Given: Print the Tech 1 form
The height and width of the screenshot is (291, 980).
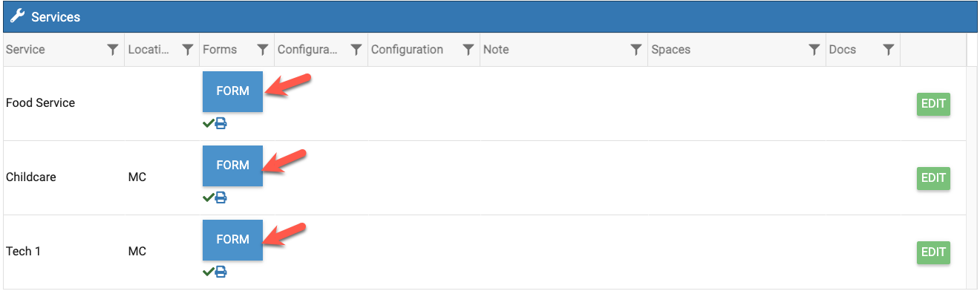Looking at the screenshot, I should [x=221, y=272].
